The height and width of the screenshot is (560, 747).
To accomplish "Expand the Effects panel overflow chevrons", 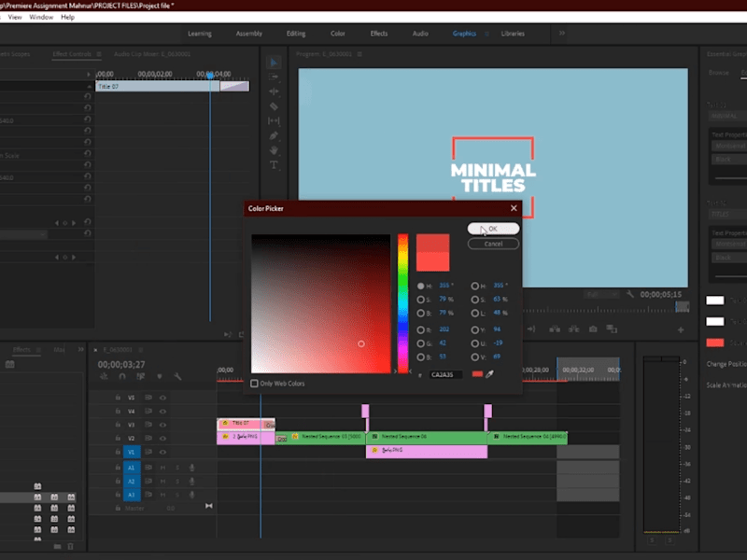I will point(80,349).
